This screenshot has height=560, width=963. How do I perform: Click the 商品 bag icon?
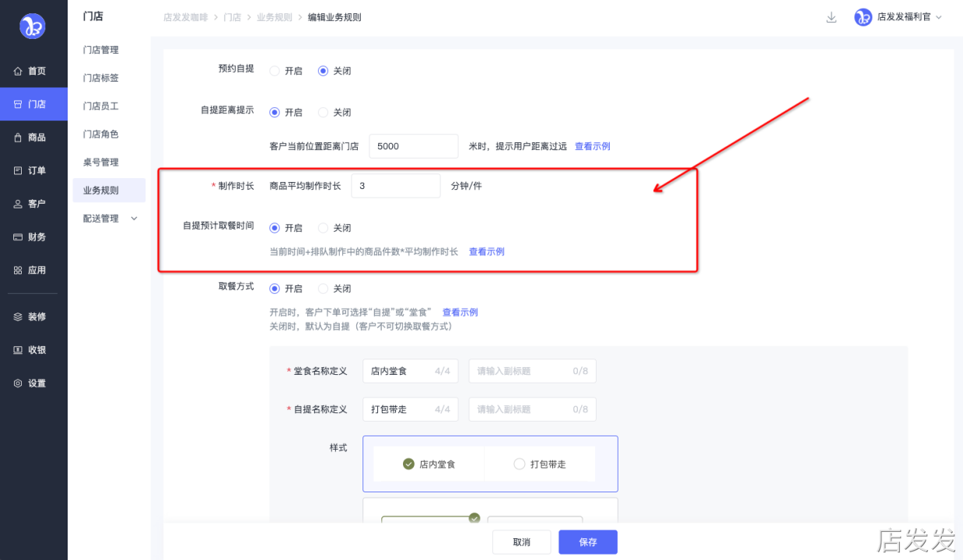pos(18,137)
